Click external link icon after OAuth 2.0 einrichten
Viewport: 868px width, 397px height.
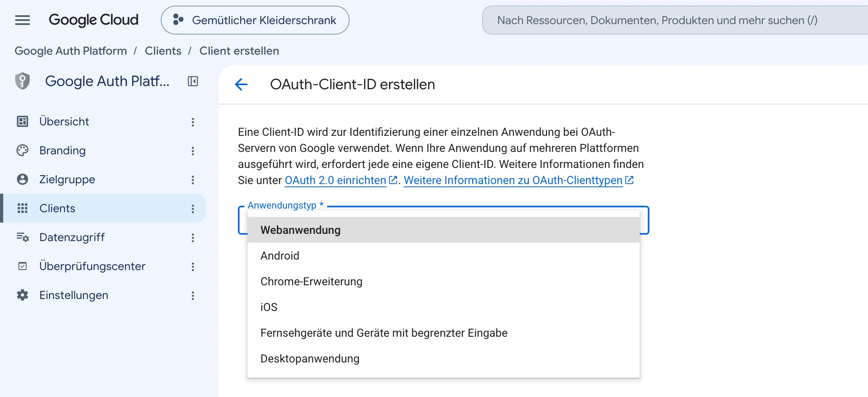pos(393,180)
